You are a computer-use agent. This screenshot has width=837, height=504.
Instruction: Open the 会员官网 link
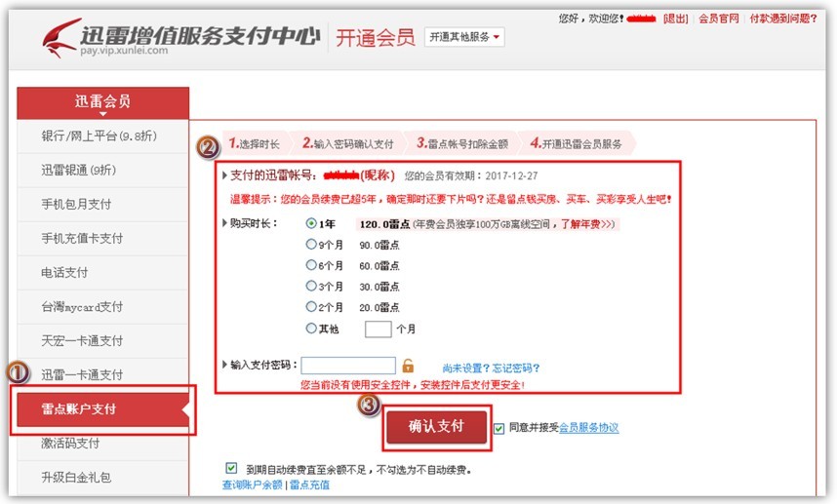click(719, 19)
